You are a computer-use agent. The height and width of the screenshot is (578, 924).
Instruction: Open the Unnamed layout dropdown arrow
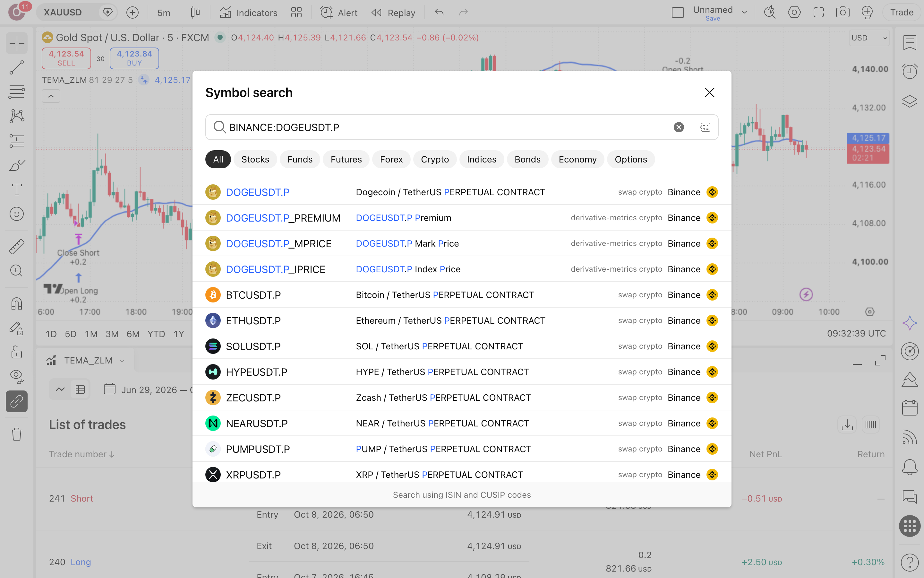pyautogui.click(x=744, y=13)
